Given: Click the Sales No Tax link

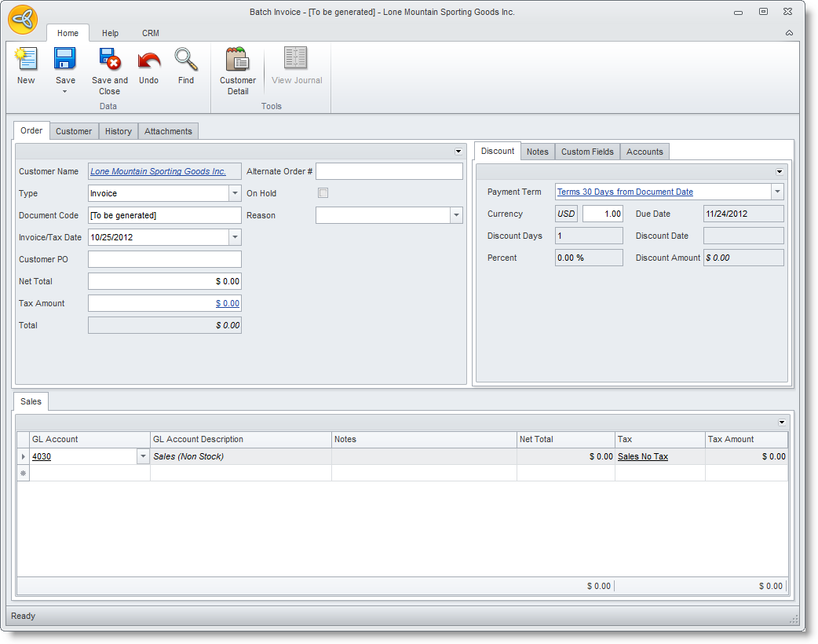Looking at the screenshot, I should (643, 456).
